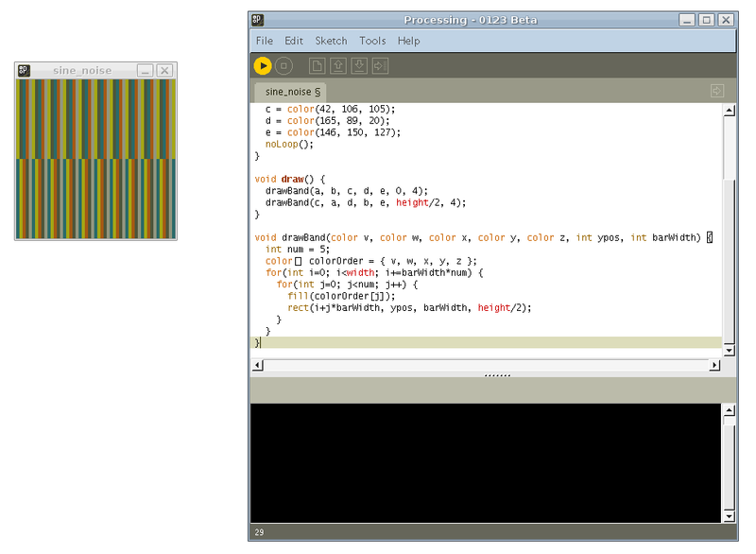756x554 pixels.
Task: Stop the running sketch
Action: 285,65
